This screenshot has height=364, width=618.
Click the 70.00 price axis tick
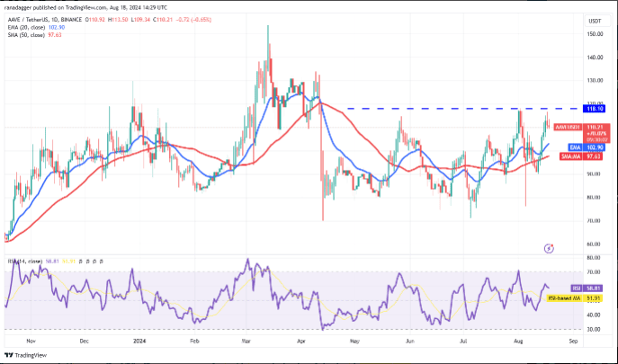[595, 220]
